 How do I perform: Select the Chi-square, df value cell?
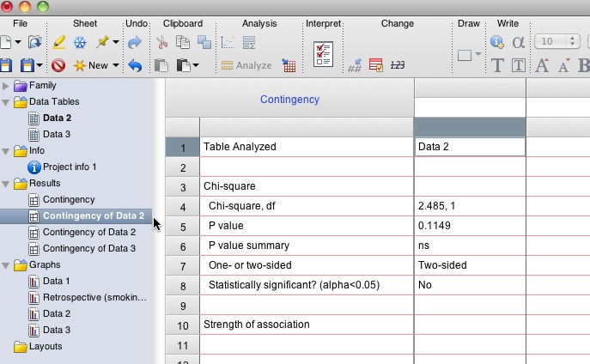[x=469, y=207]
